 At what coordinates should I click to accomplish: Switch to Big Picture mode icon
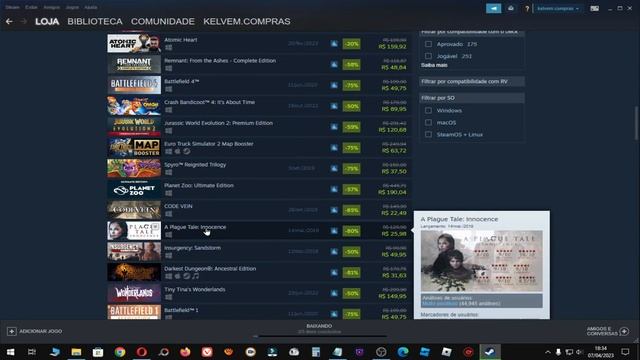[594, 8]
